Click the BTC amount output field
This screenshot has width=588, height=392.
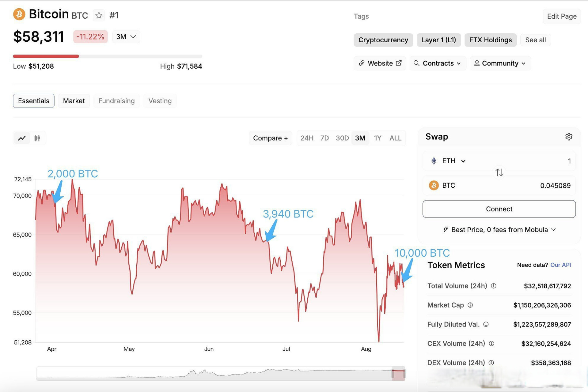[x=499, y=185]
